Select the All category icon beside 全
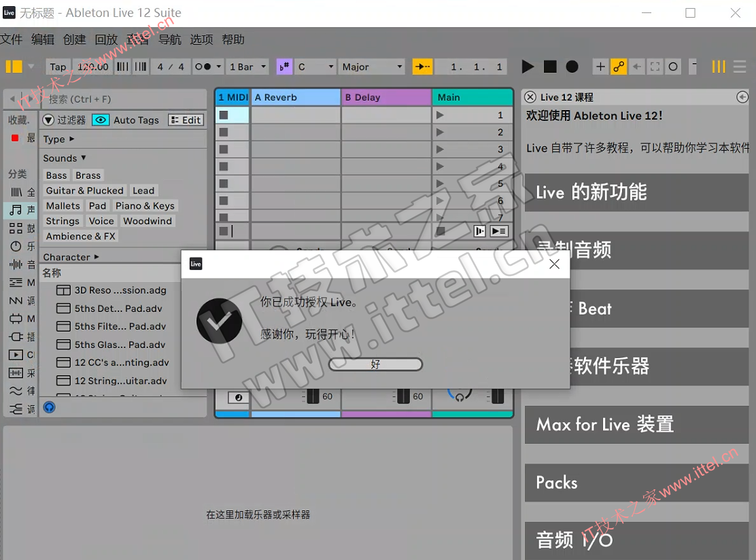Viewport: 756px width, 560px height. [16, 192]
